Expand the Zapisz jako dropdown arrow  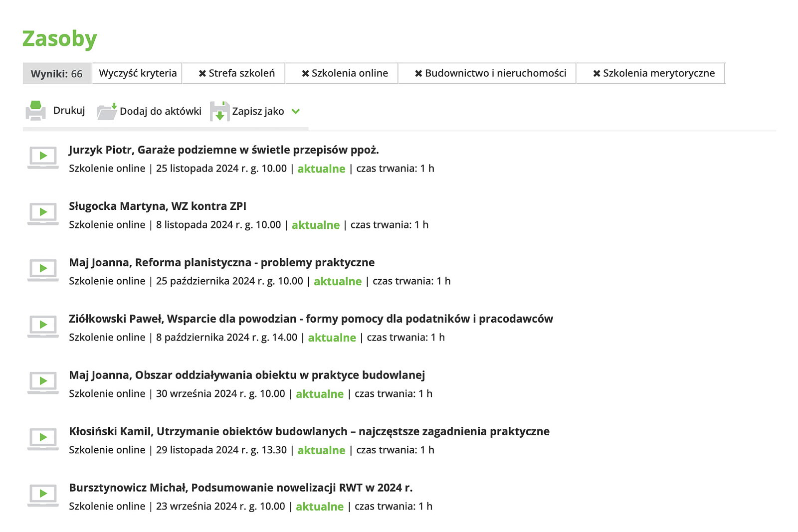pos(296,111)
